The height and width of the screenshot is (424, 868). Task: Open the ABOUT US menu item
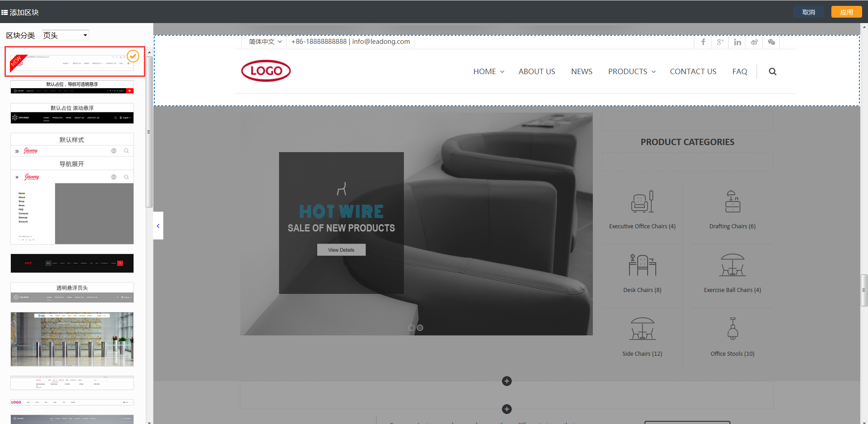click(x=537, y=71)
